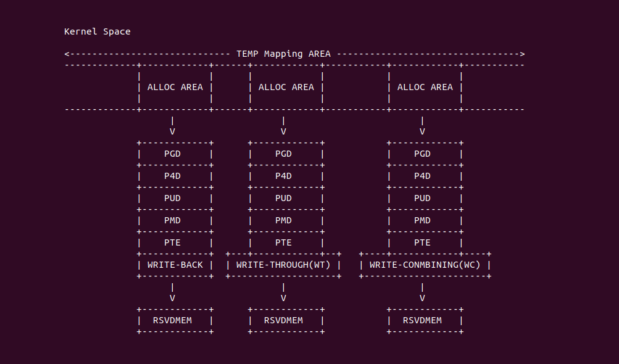Viewport: 619px width, 364px height.
Task: Click PGD in the right column
Action: click(422, 154)
